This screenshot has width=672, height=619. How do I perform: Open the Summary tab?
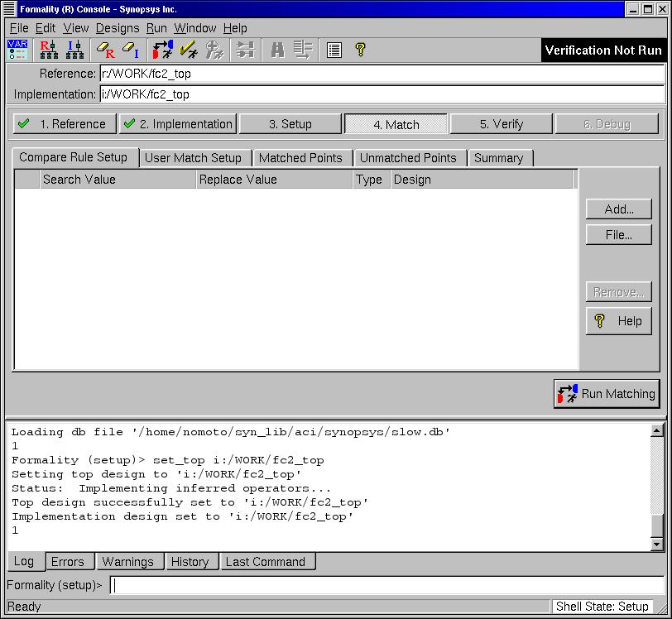499,158
